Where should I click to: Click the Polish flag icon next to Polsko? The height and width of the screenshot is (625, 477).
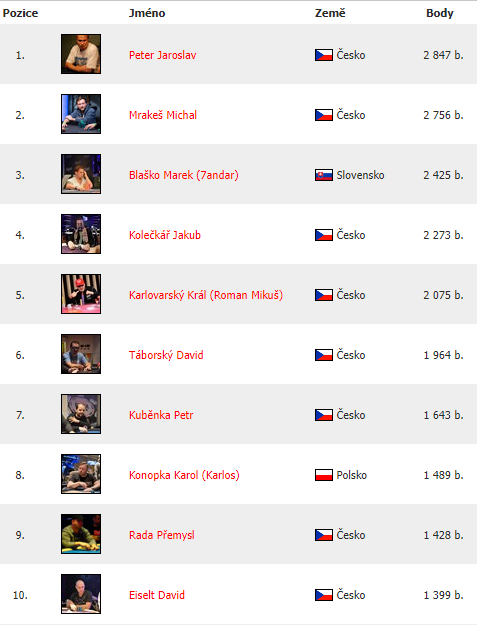click(x=324, y=475)
